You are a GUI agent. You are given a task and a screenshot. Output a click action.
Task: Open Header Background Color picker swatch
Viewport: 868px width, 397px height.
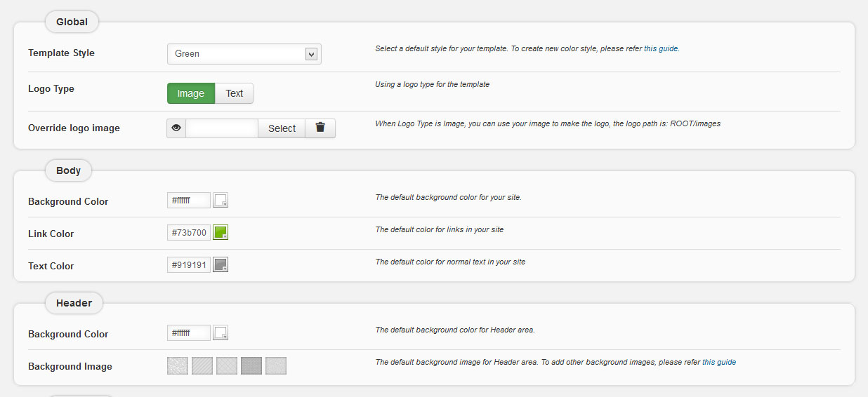[x=221, y=333]
